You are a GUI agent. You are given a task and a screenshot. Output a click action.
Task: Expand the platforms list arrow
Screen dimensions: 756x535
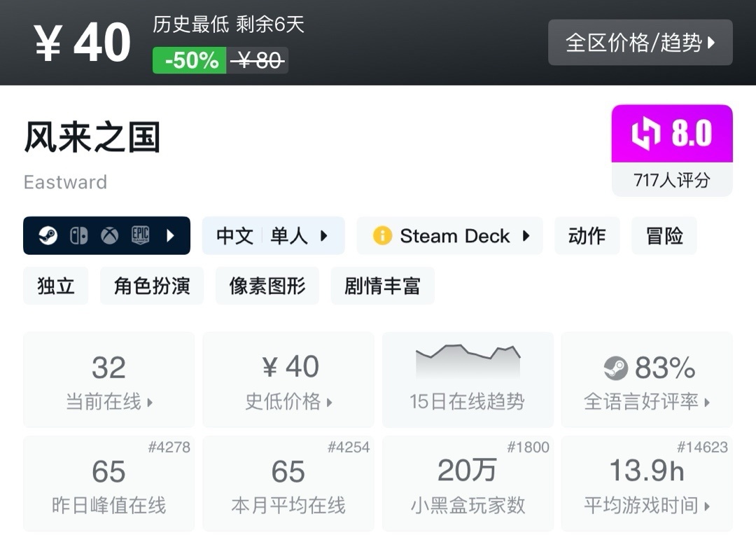click(x=171, y=236)
